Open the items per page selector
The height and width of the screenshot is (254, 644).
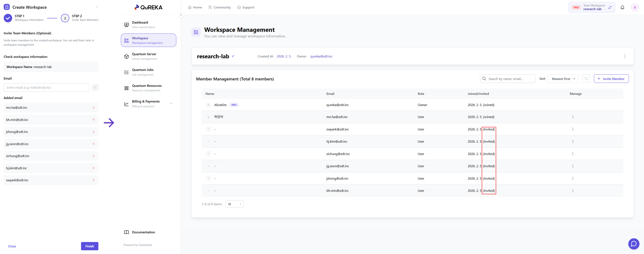tap(234, 204)
